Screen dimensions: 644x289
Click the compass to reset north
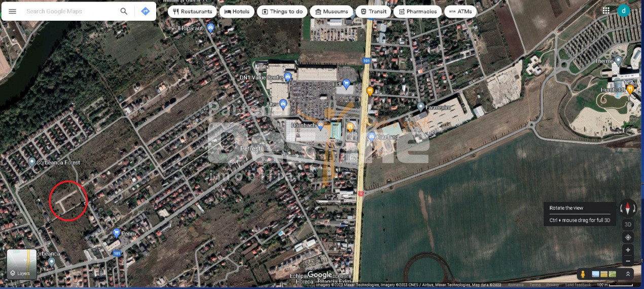(628, 208)
